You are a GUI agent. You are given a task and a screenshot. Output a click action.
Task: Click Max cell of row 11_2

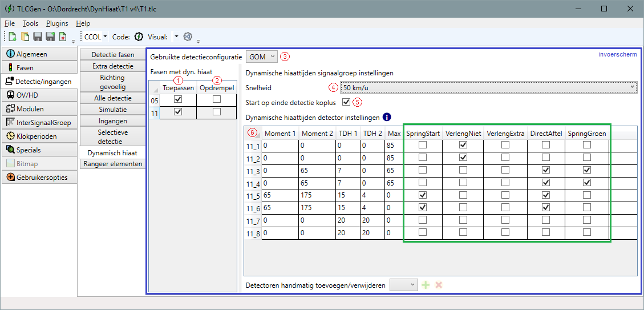tap(394, 158)
